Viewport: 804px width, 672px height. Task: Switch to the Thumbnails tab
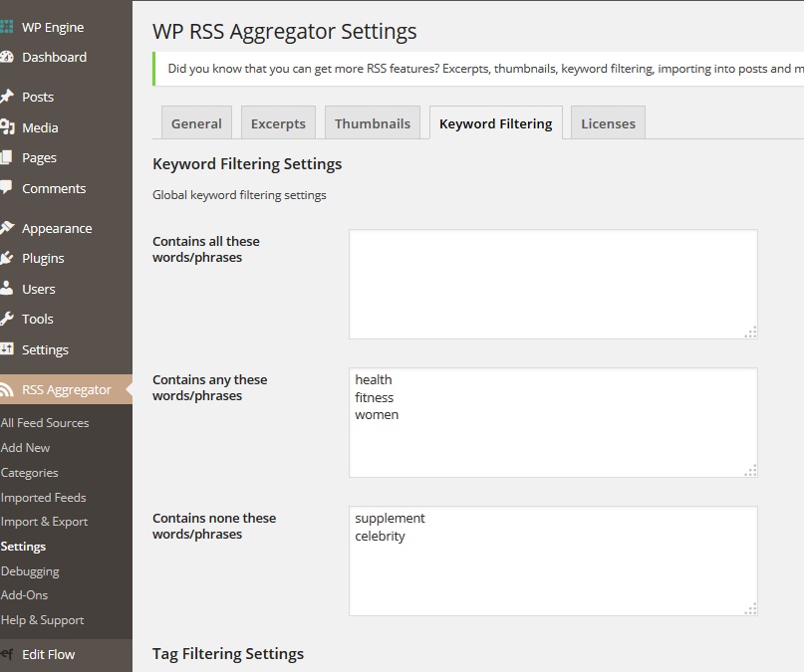pyautogui.click(x=373, y=122)
